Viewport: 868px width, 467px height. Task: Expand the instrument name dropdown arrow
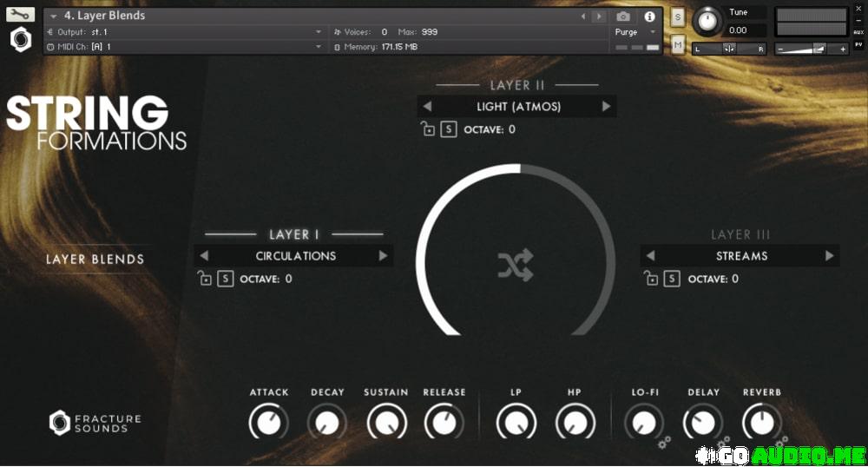(x=53, y=16)
